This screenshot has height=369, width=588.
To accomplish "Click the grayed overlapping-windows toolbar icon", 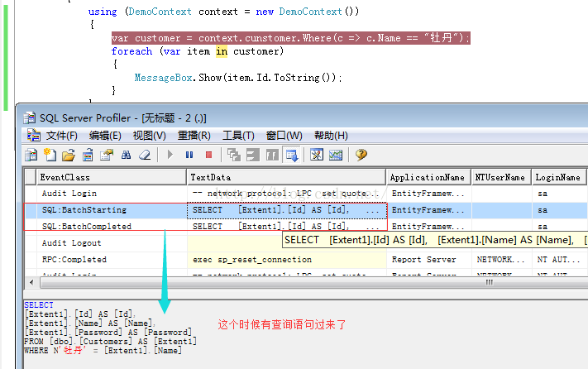I will [x=234, y=155].
